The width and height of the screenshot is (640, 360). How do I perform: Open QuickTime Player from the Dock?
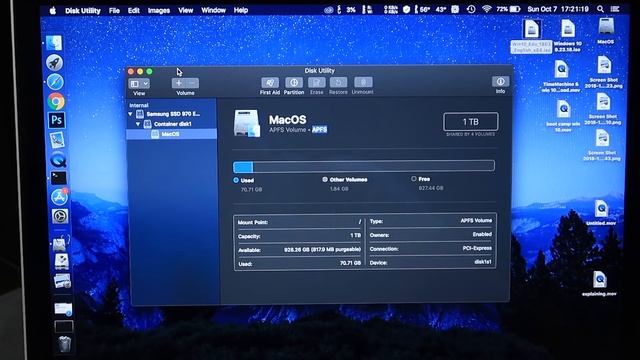pos(58,159)
